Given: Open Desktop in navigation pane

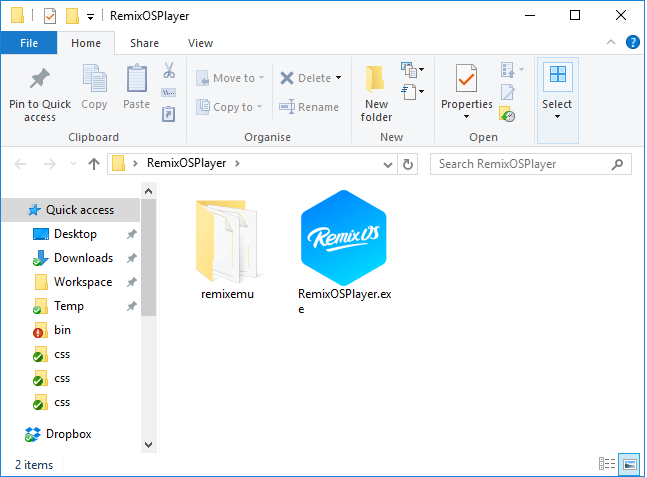Looking at the screenshot, I should click(x=75, y=234).
